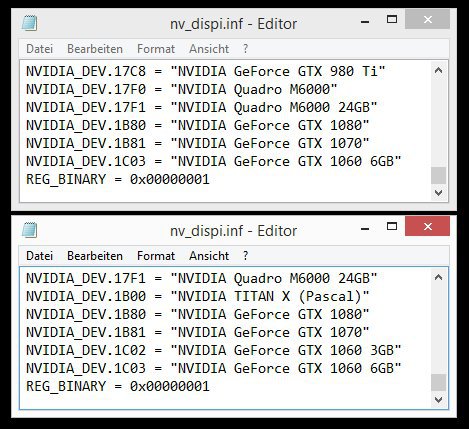Open the Datei menu in the top window
Viewport: 469px width, 429px height.
39,49
